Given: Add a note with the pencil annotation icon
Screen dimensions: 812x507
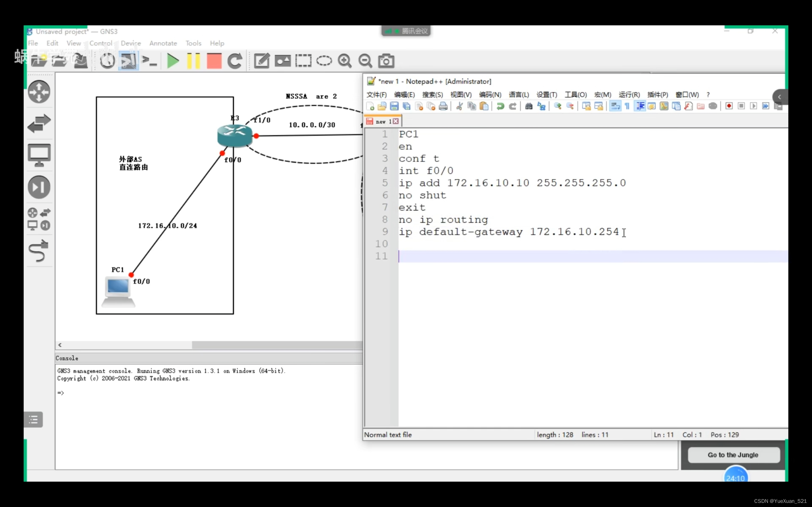Looking at the screenshot, I should (x=262, y=61).
